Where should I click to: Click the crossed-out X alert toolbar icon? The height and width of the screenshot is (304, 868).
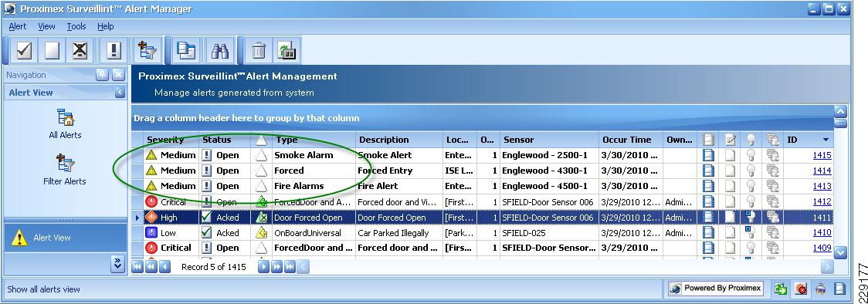click(80, 51)
